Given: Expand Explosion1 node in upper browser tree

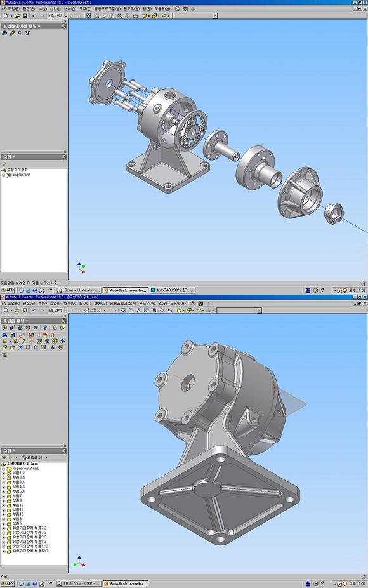Looking at the screenshot, I should [x=3, y=175].
